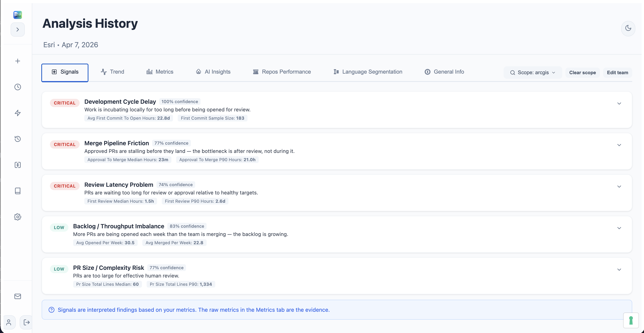Expand Development Cycle Delay signal chevron
The image size is (644, 333).
point(619,103)
